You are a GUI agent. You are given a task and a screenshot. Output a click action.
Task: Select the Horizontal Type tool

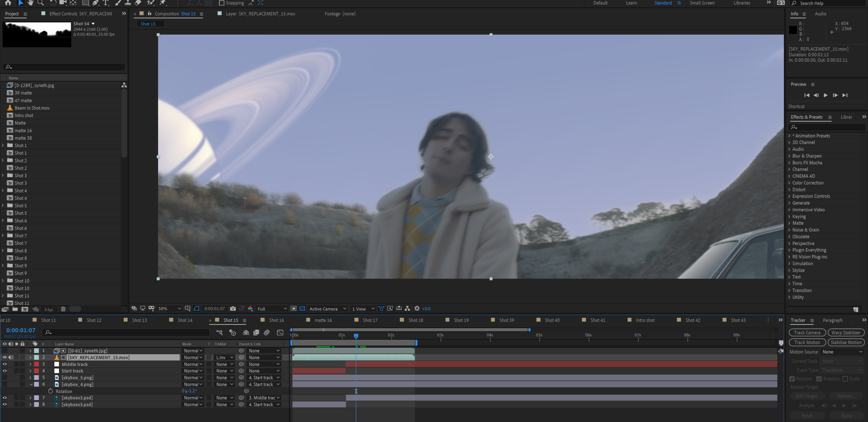pyautogui.click(x=106, y=3)
